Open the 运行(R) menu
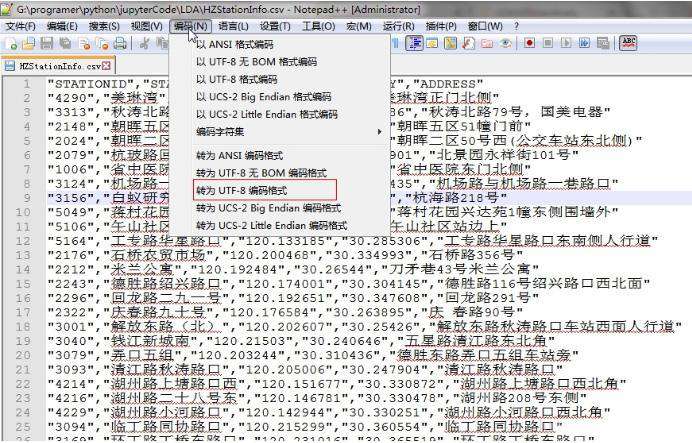This screenshot has height=443, width=692. click(x=399, y=26)
